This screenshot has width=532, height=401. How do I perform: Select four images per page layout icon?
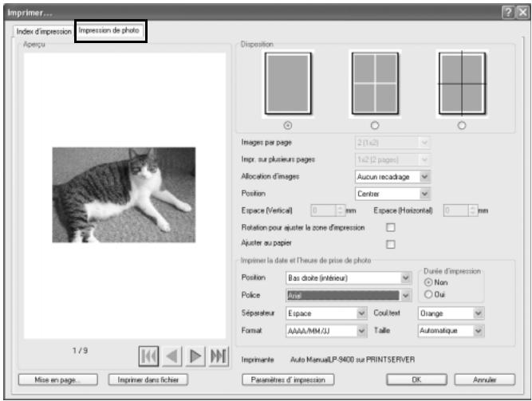tap(375, 84)
